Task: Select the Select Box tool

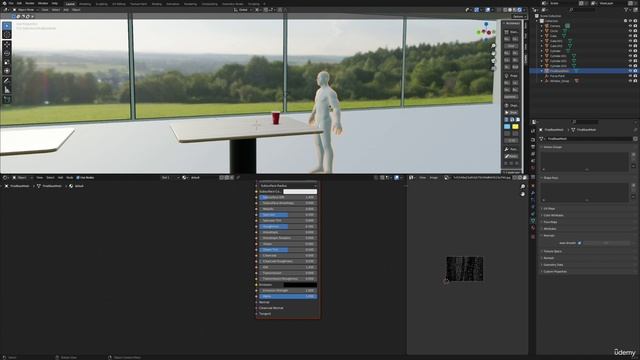Action: (7, 26)
